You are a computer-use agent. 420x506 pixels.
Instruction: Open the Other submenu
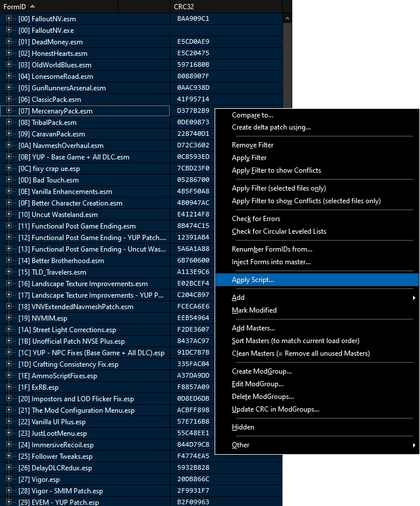pos(240,444)
